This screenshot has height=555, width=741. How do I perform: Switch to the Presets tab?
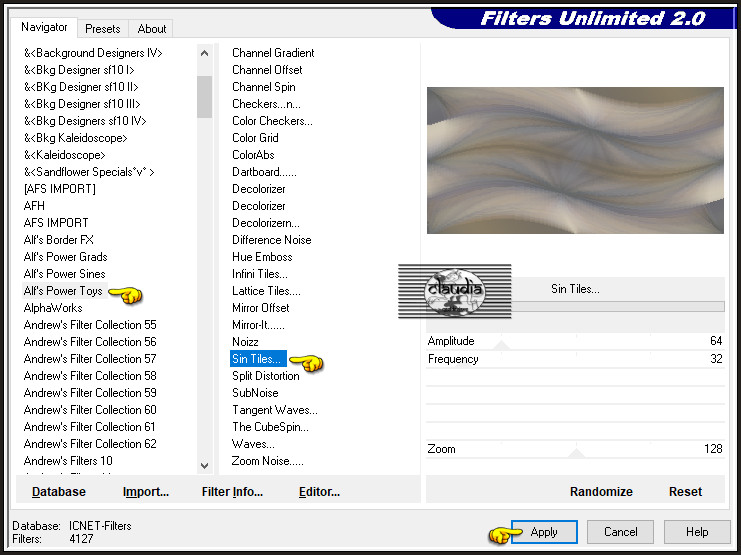(x=103, y=29)
